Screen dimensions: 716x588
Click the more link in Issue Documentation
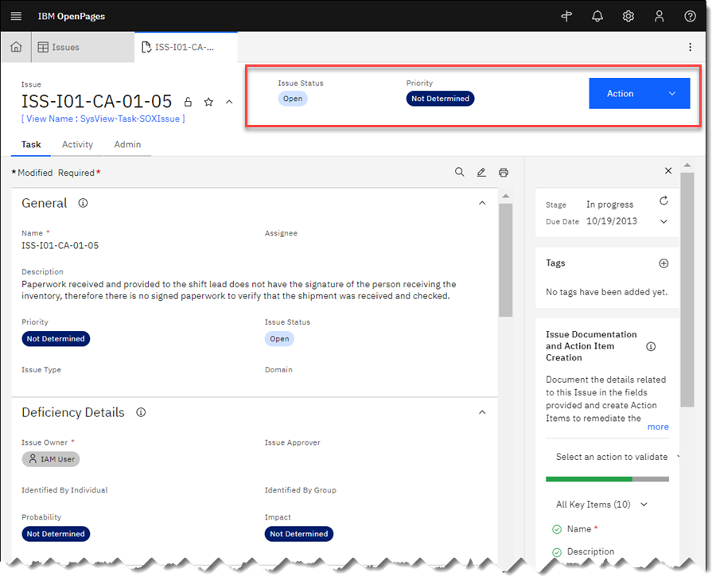click(x=658, y=426)
